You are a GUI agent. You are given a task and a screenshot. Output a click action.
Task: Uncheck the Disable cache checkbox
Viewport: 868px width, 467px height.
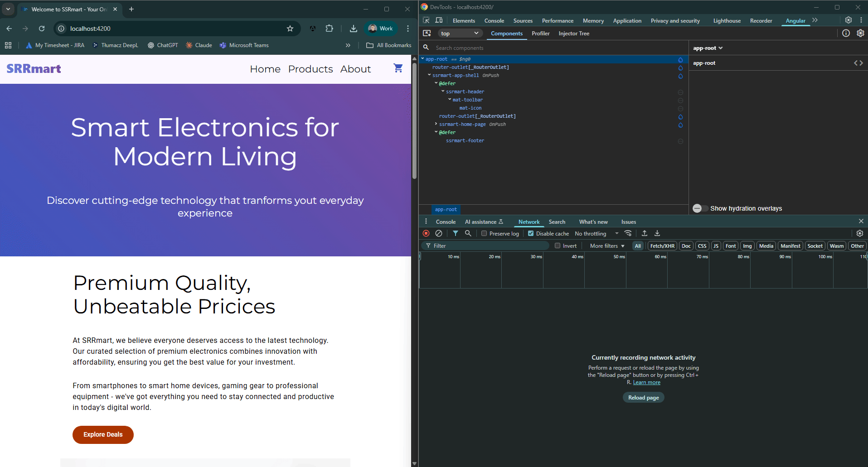[x=531, y=234]
